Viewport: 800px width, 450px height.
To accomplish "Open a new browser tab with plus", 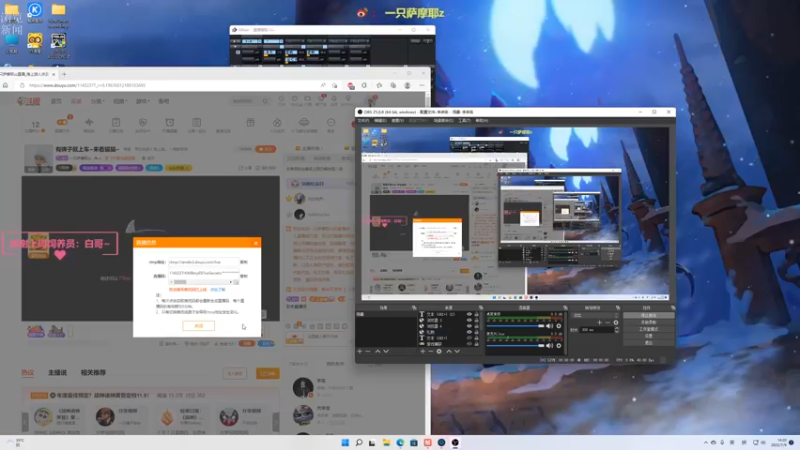I will point(64,74).
